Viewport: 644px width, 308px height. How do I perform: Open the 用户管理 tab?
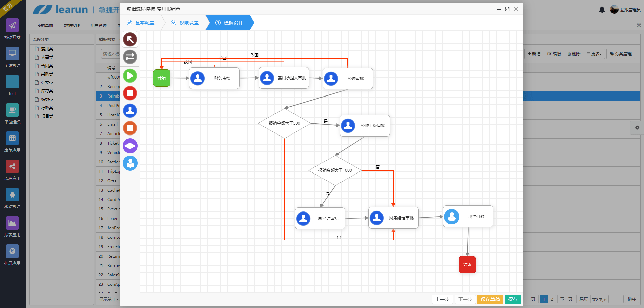point(99,25)
